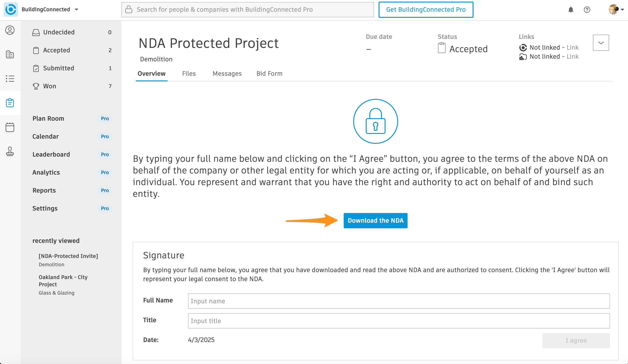Viewport: 628px width, 364px height.
Task: Switch to the Messages tab
Action: pyautogui.click(x=227, y=74)
